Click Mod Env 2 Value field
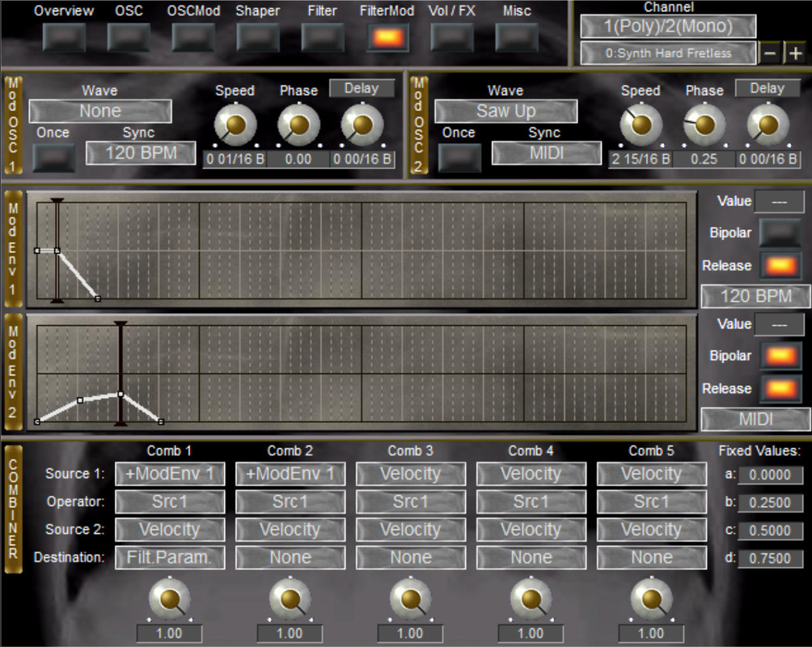 click(780, 324)
